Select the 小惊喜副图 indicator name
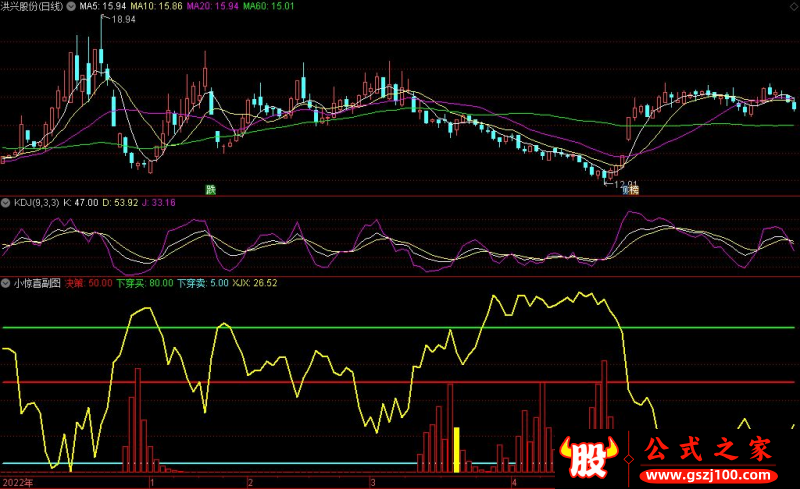800x489 pixels. pyautogui.click(x=37, y=283)
